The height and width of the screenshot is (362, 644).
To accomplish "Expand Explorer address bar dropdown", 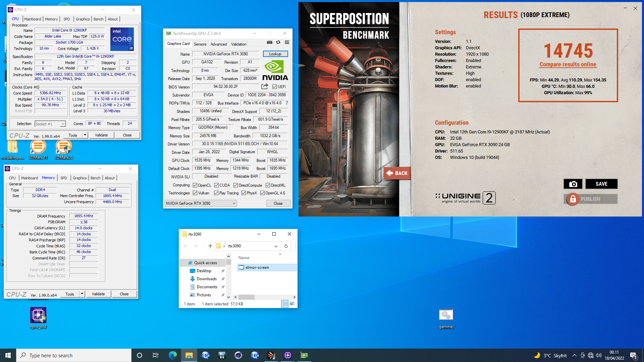I will [x=276, y=246].
